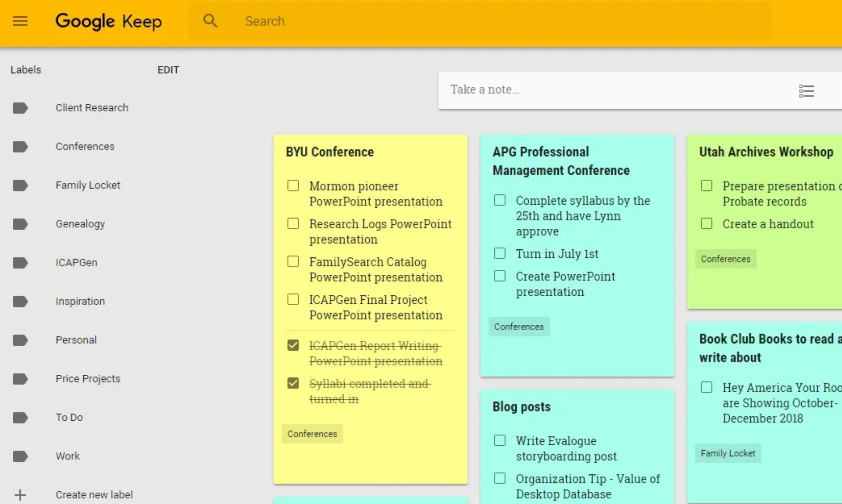Image resolution: width=842 pixels, height=504 pixels.
Task: Click EDIT next to Labels
Action: click(x=168, y=70)
